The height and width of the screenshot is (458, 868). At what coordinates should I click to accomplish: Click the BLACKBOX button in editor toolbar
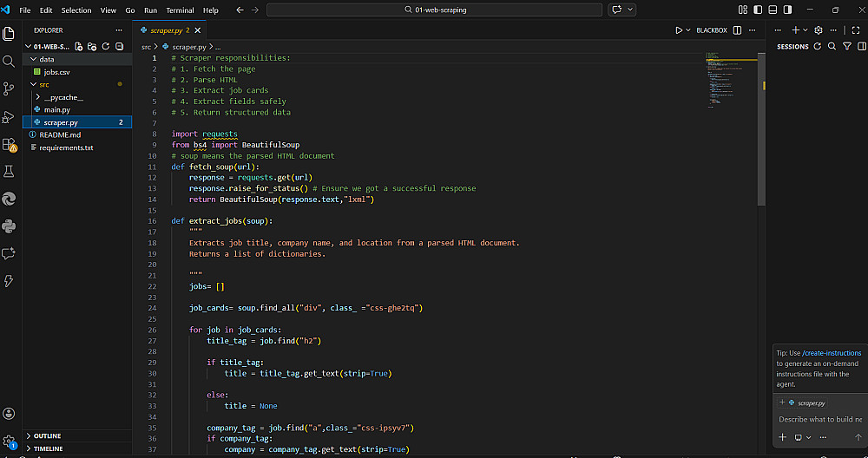(711, 30)
